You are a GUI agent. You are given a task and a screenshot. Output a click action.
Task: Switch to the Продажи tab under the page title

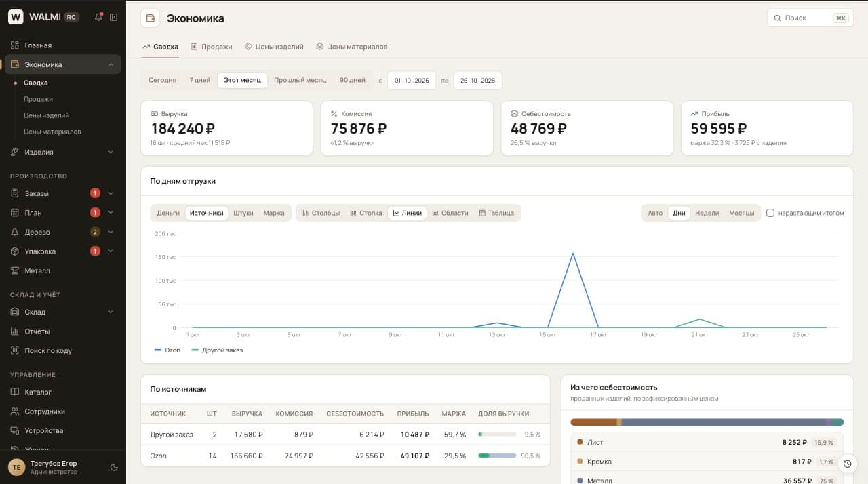click(x=212, y=47)
